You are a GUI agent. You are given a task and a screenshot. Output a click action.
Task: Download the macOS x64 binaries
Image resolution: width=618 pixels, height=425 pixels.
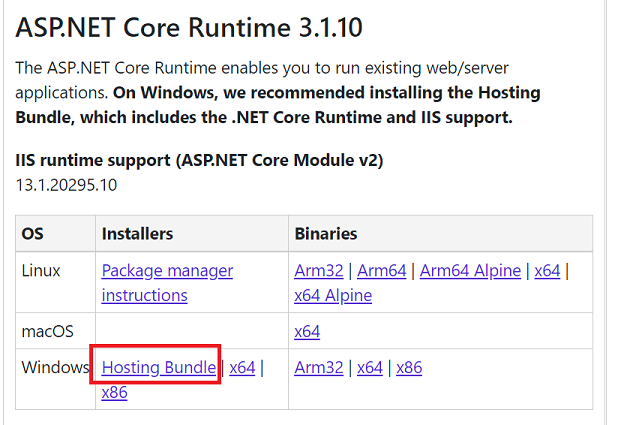pos(307,331)
